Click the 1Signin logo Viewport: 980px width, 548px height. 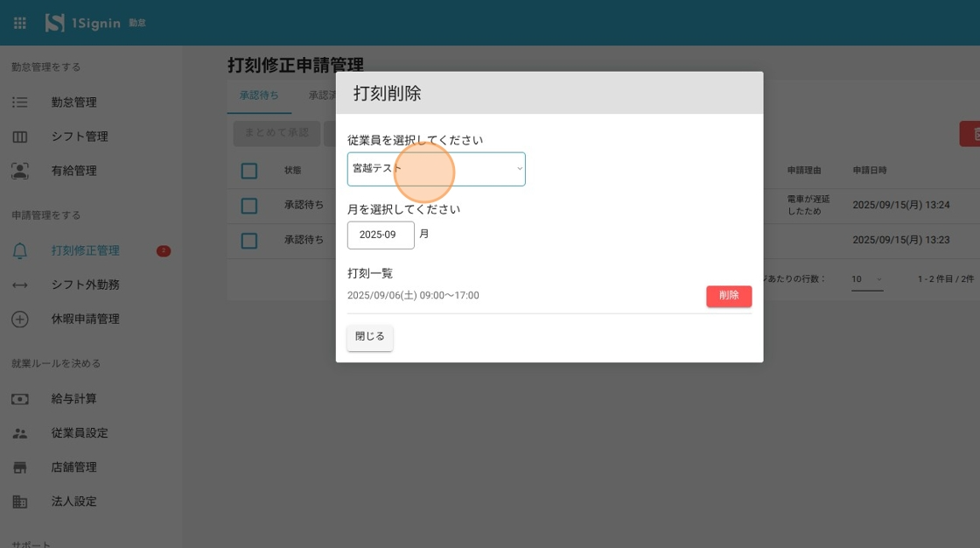83,23
